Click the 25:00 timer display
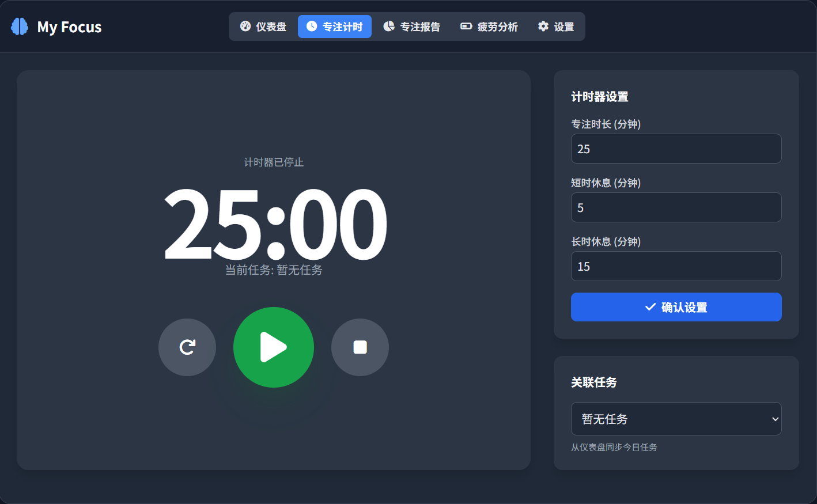 coord(275,223)
